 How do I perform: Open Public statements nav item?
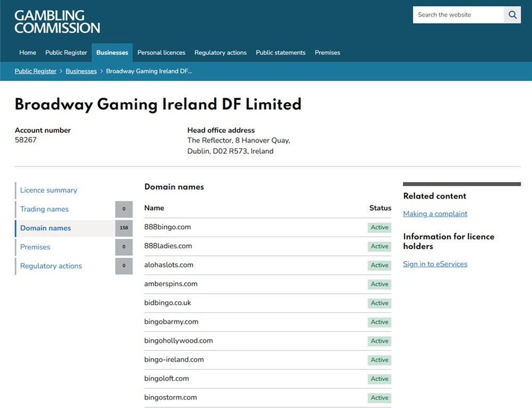coord(280,53)
